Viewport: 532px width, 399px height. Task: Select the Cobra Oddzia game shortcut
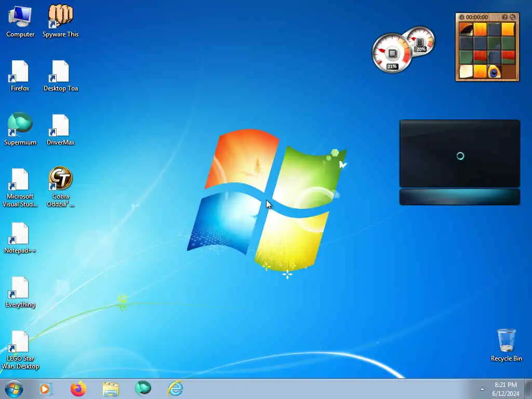click(x=60, y=187)
